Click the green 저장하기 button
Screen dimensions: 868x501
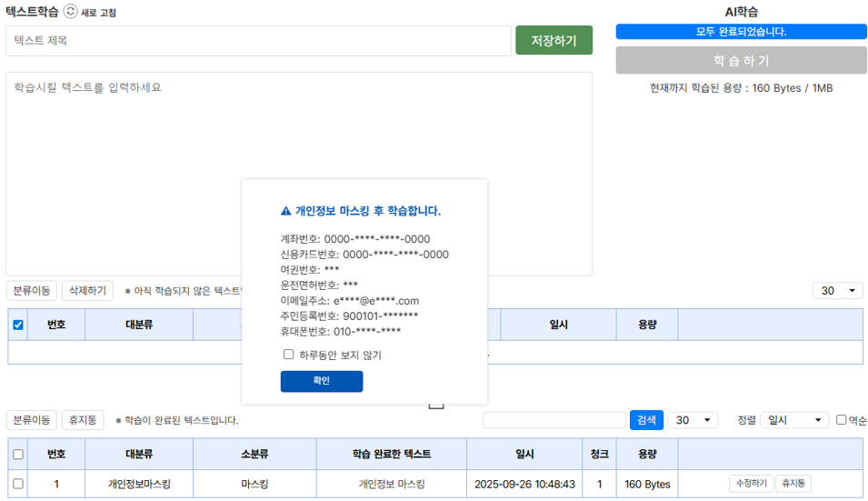click(x=554, y=41)
